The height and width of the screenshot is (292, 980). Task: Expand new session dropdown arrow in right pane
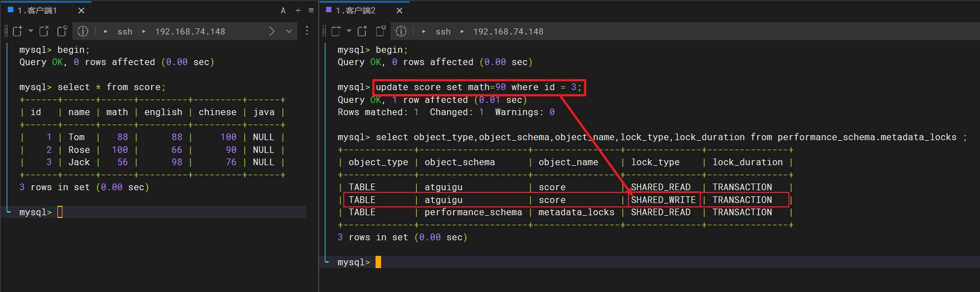pos(349,31)
